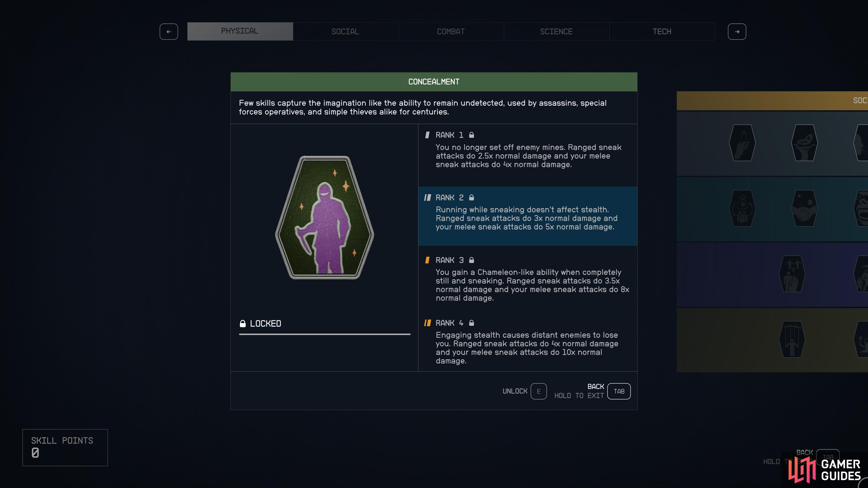Select the hand-holding-credstick skill icon
Screen dimensions: 868x488
coord(742,143)
